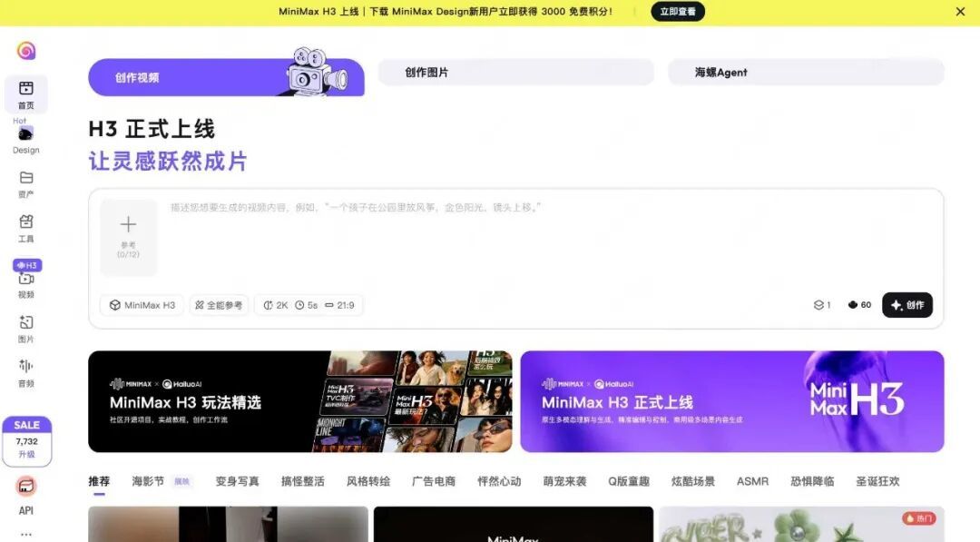The image size is (980, 542).
Task: Open the MiniMax H3 正式上线 banner
Action: (732, 401)
